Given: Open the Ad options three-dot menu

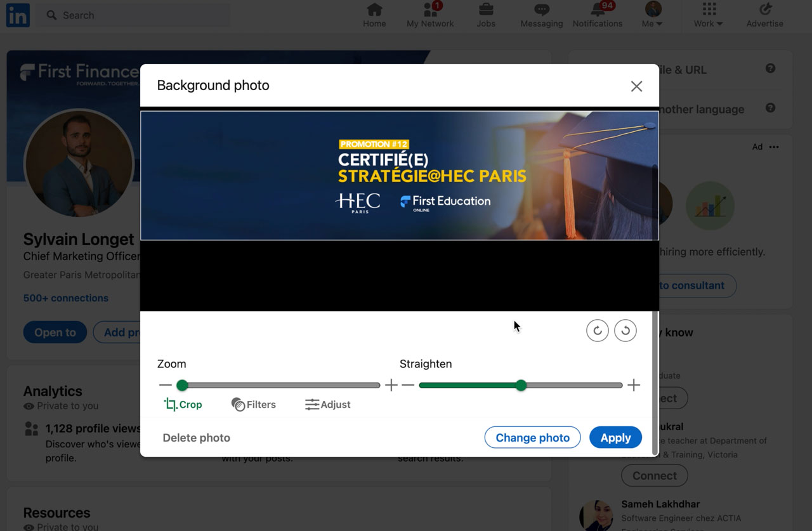Looking at the screenshot, I should coord(774,147).
